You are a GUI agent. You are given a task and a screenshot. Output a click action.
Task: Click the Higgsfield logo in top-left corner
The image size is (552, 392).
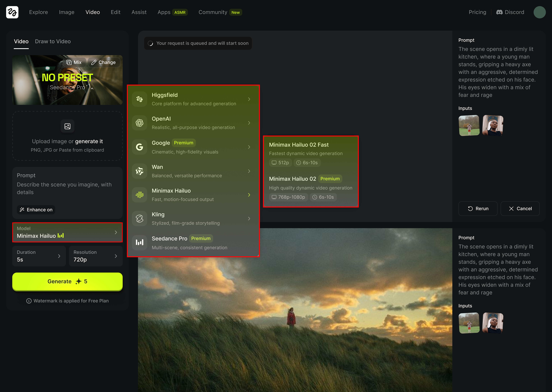[12, 12]
